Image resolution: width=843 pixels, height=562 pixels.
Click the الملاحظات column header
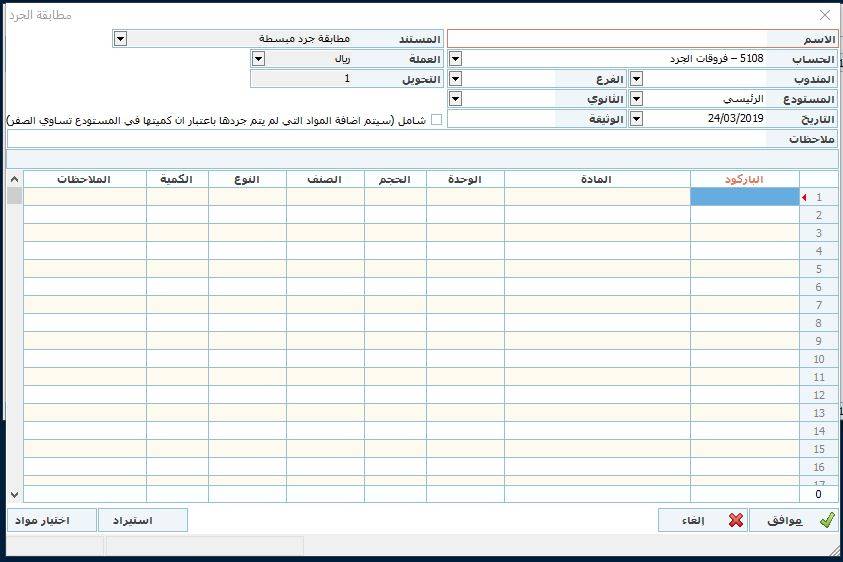84,179
